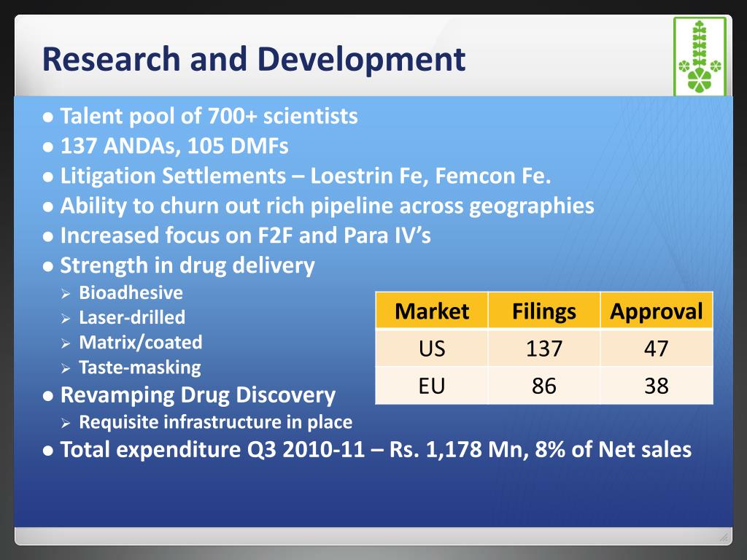Screen dimensions: 747x560
Task: Select 'Ability to churn out rich pipeline' bullet
Action: (x=318, y=206)
